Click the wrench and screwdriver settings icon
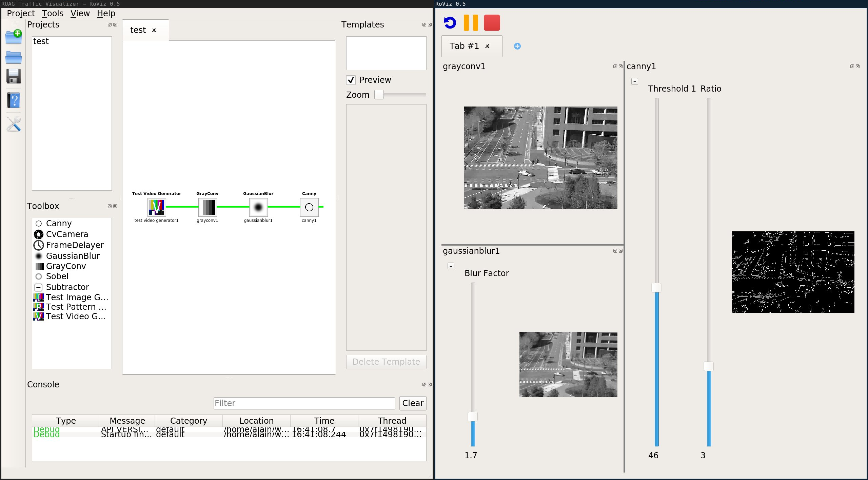Image resolution: width=868 pixels, height=480 pixels. (x=14, y=124)
